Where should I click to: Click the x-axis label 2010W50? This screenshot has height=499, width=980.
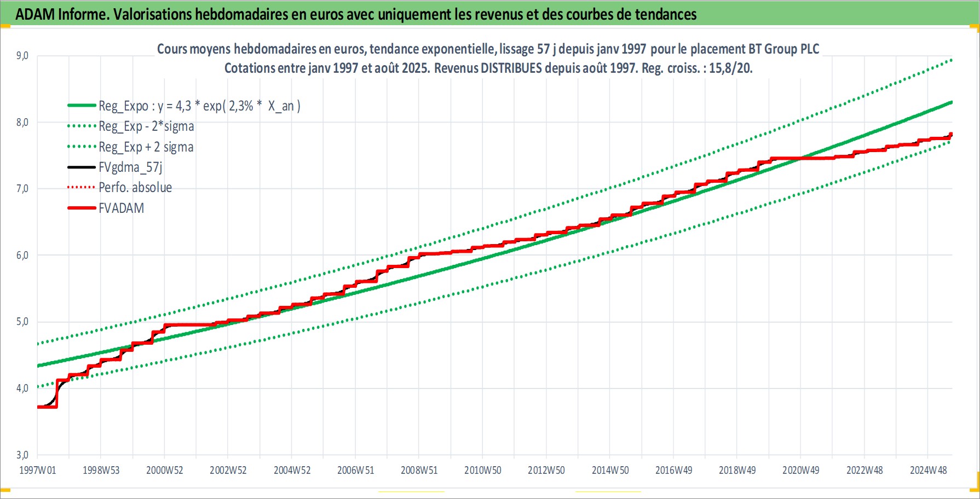pyautogui.click(x=483, y=471)
